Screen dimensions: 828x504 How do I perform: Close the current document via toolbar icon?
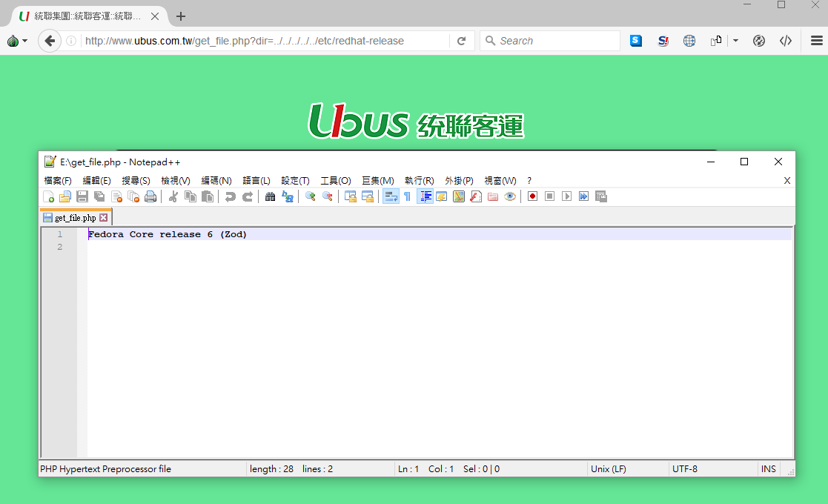[116, 197]
